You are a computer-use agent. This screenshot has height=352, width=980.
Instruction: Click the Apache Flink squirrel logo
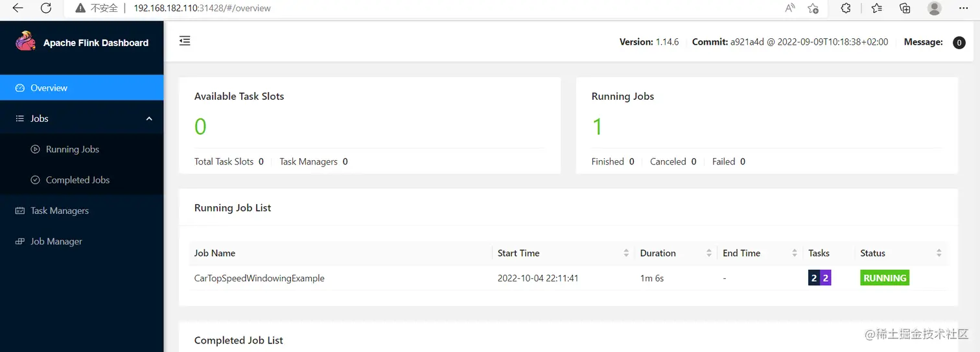point(25,41)
